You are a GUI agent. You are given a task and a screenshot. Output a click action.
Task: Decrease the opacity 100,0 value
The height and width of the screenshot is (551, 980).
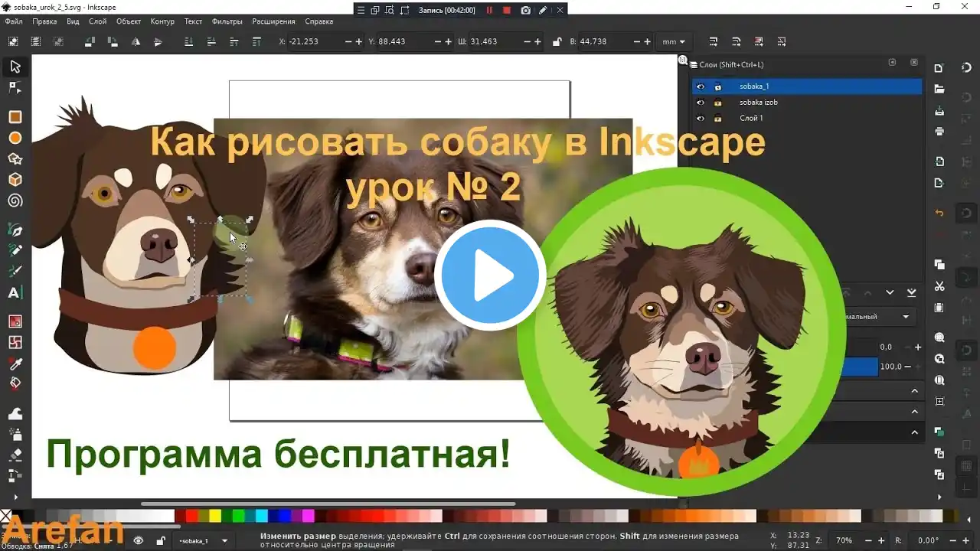pyautogui.click(x=909, y=367)
